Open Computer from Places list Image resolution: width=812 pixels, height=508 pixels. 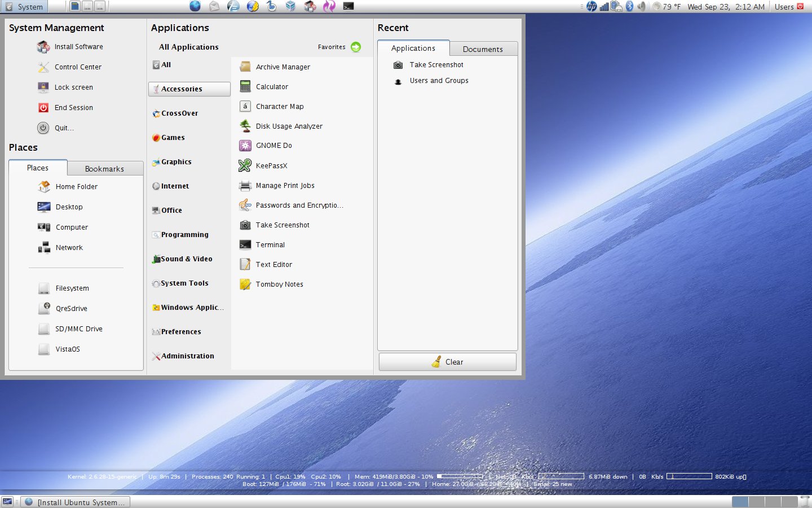63,227
